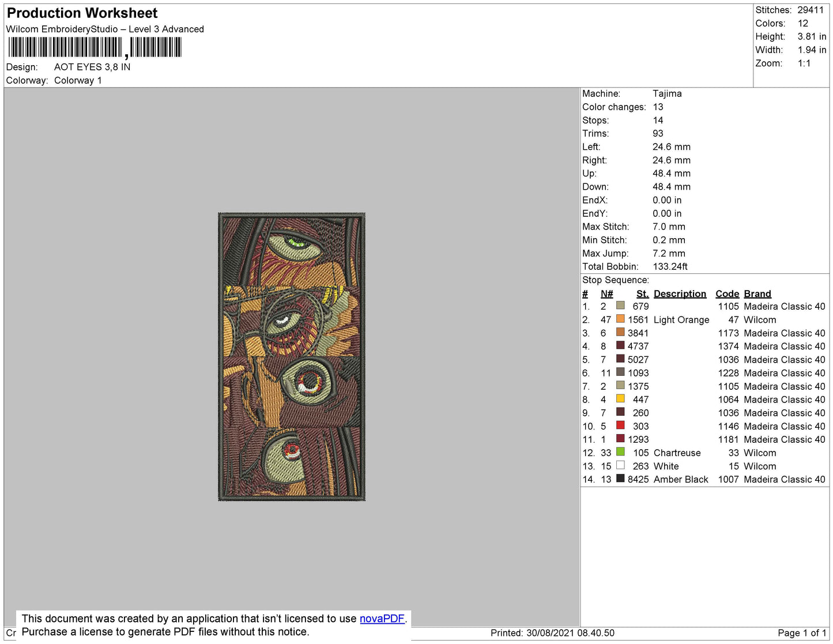Click the stitch count 4737 in row 4
Screen dimensions: 833x644
click(638, 346)
